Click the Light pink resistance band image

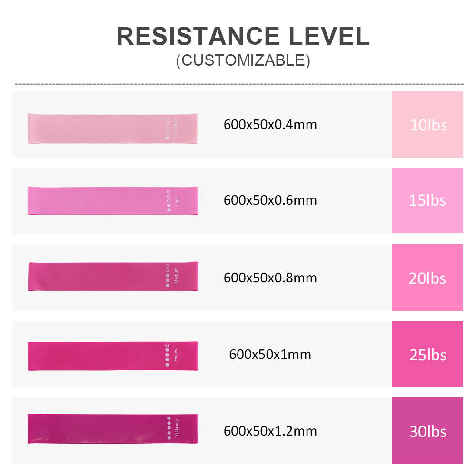coord(113,201)
